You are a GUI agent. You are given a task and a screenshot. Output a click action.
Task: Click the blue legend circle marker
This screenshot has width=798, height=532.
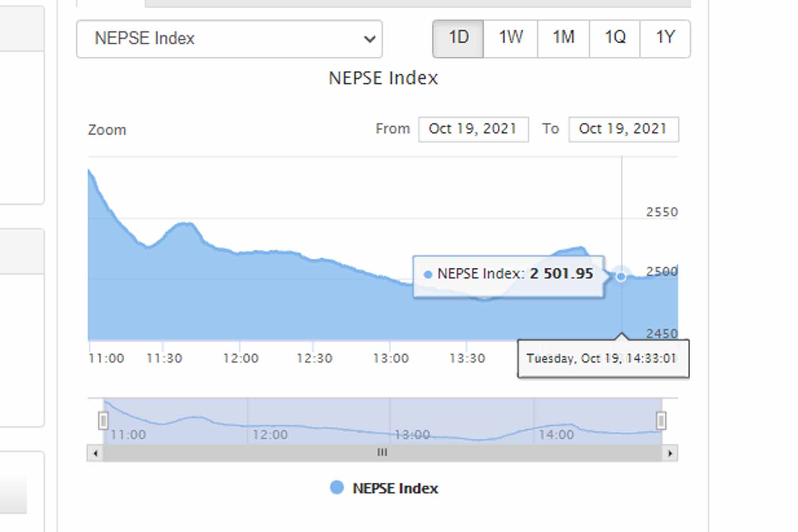[337, 488]
